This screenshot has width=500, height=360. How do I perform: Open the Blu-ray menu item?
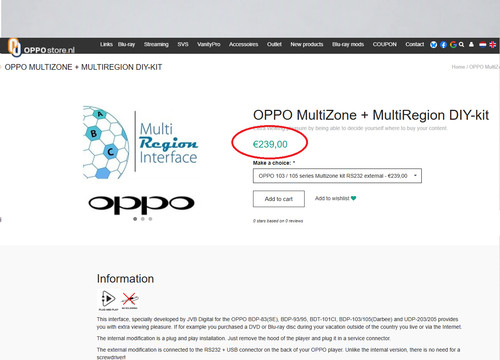click(x=126, y=44)
